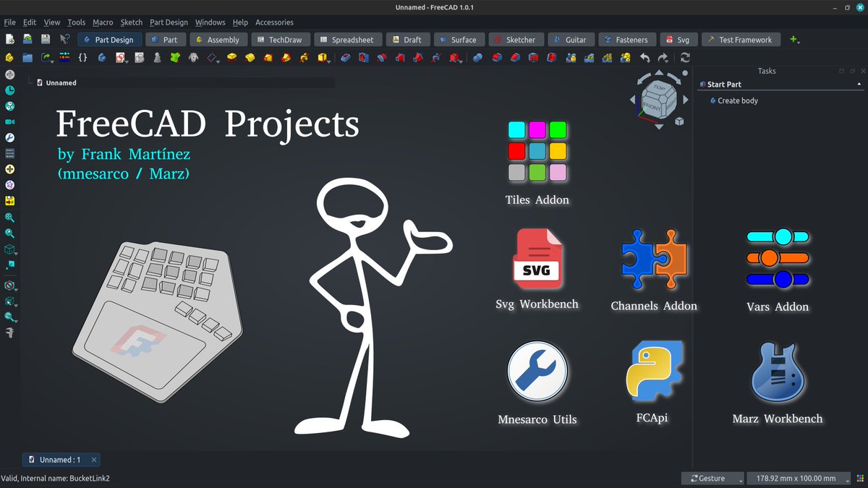Open the Accessories menu
The height and width of the screenshot is (488, 868).
point(274,22)
